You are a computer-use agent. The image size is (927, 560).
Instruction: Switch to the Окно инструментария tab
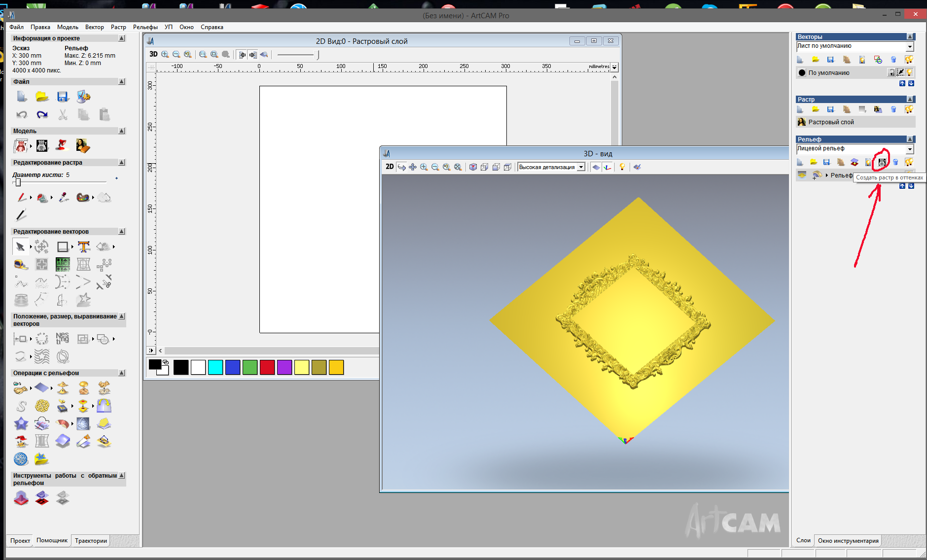tap(848, 541)
